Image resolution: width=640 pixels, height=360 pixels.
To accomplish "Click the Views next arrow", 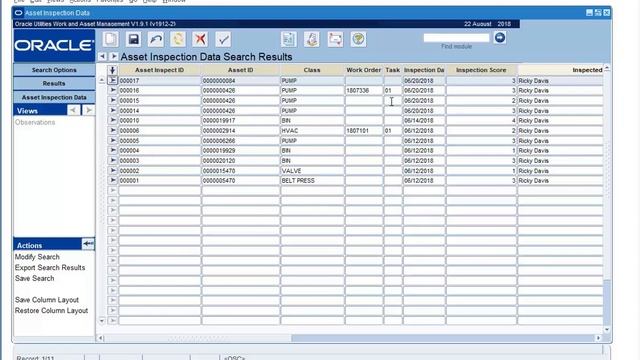I will [88, 110].
